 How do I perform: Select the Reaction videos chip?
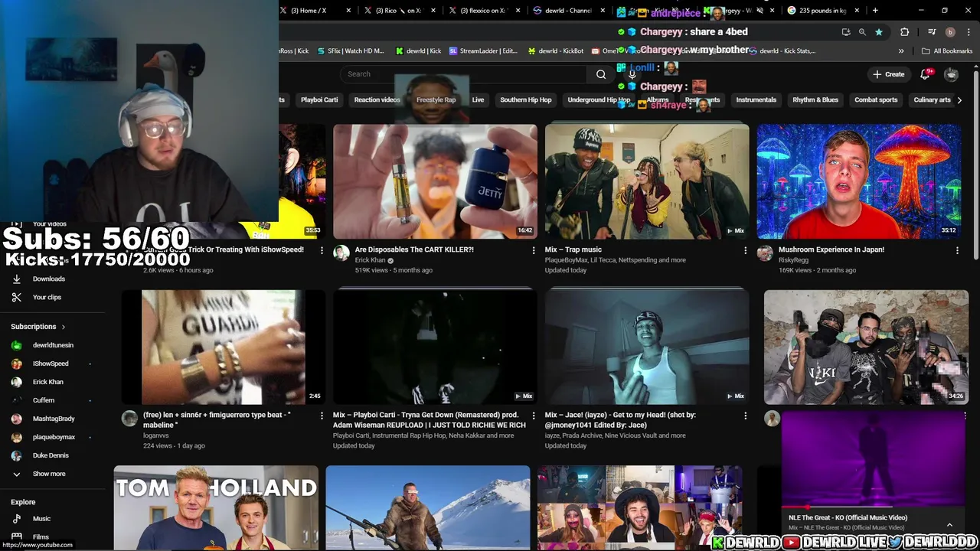click(x=377, y=99)
